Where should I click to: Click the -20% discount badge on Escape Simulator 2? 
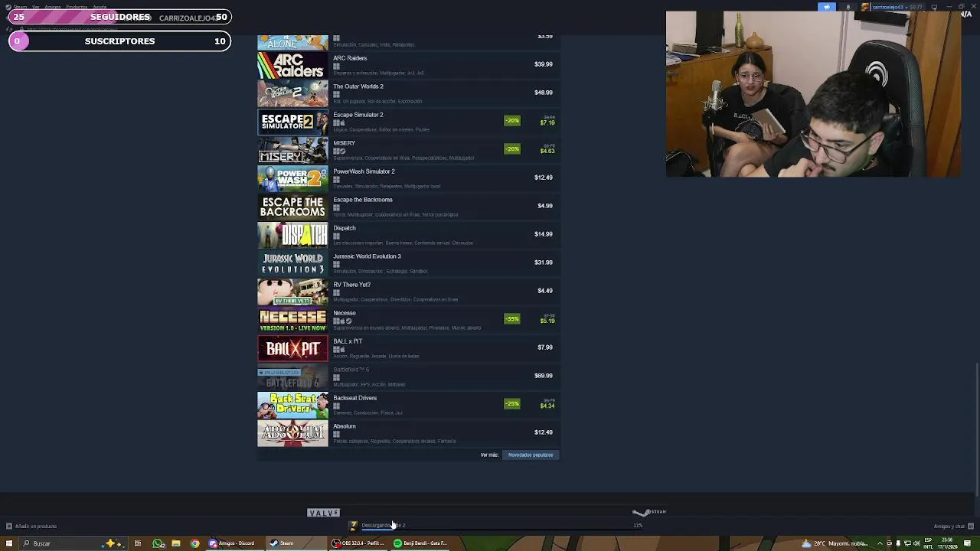pos(512,121)
